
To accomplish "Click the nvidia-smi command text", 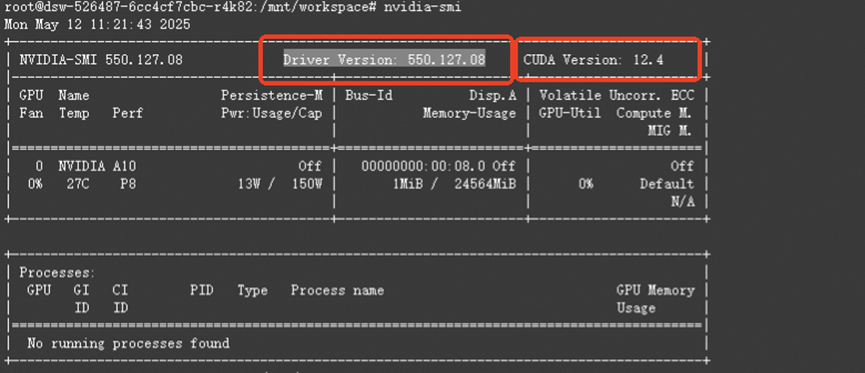I will [423, 7].
